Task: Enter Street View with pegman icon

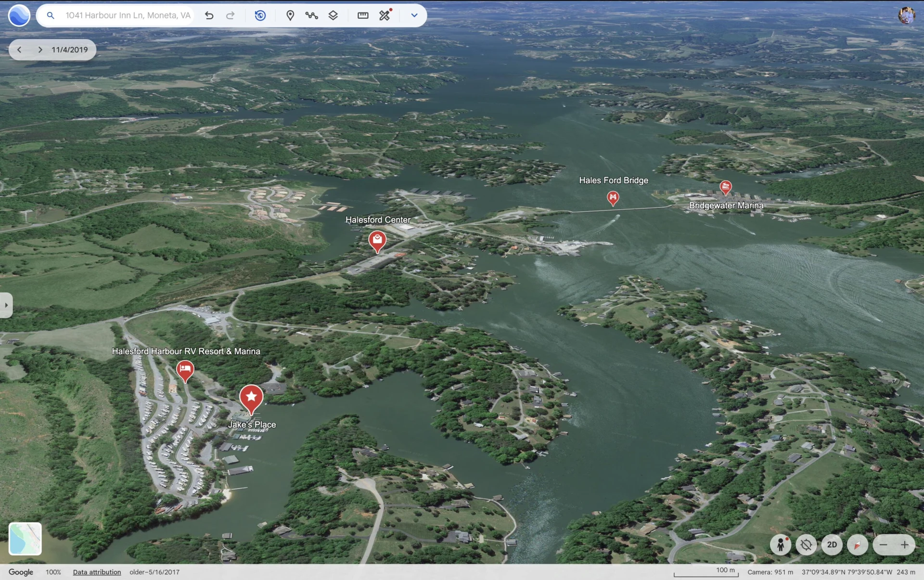Action: pyautogui.click(x=781, y=545)
